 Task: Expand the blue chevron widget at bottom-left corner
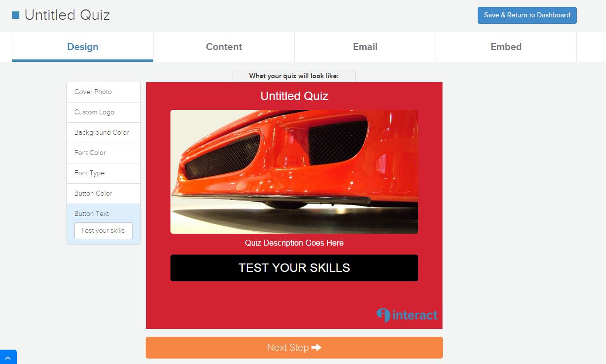(x=8, y=357)
